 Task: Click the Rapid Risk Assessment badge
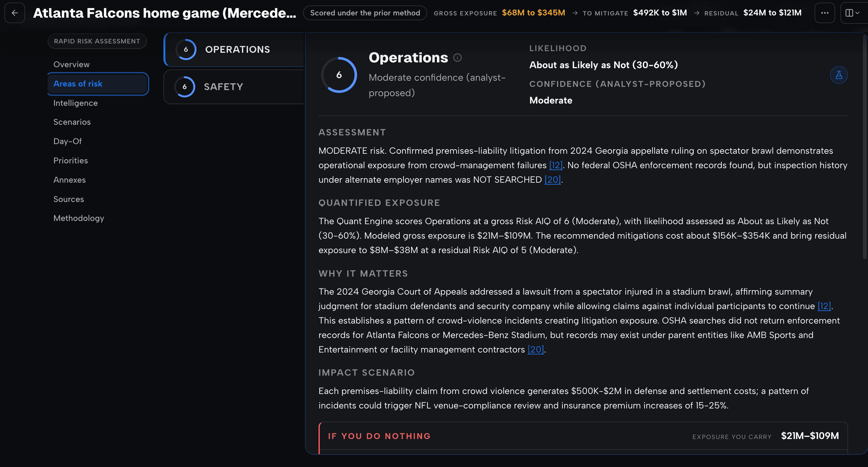(x=97, y=41)
